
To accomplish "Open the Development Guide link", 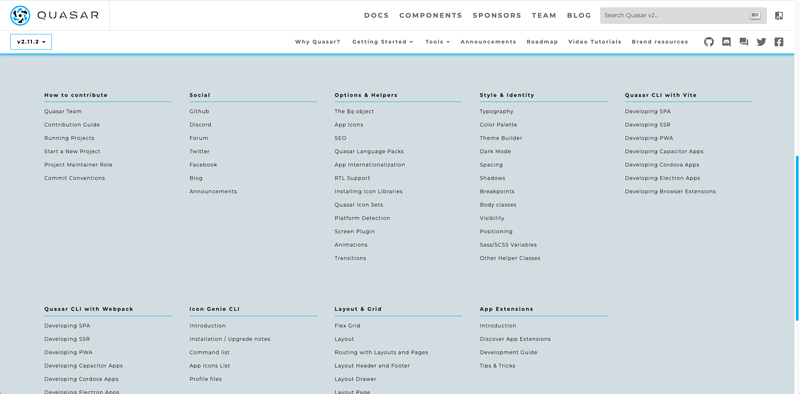I will [x=508, y=352].
